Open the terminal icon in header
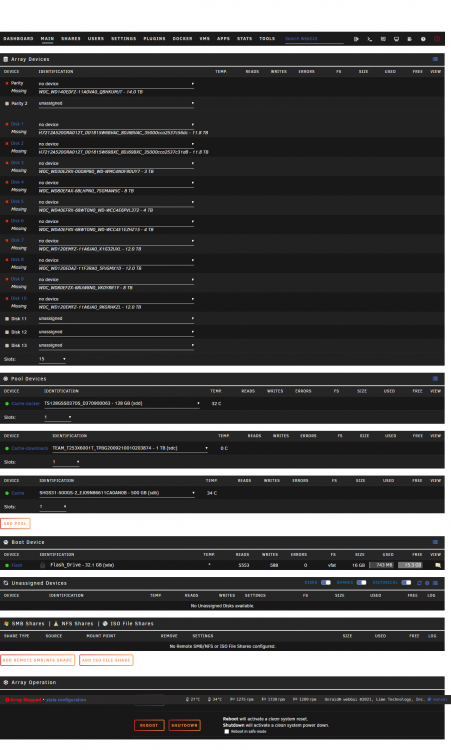This screenshot has width=451, height=750. tap(370, 39)
